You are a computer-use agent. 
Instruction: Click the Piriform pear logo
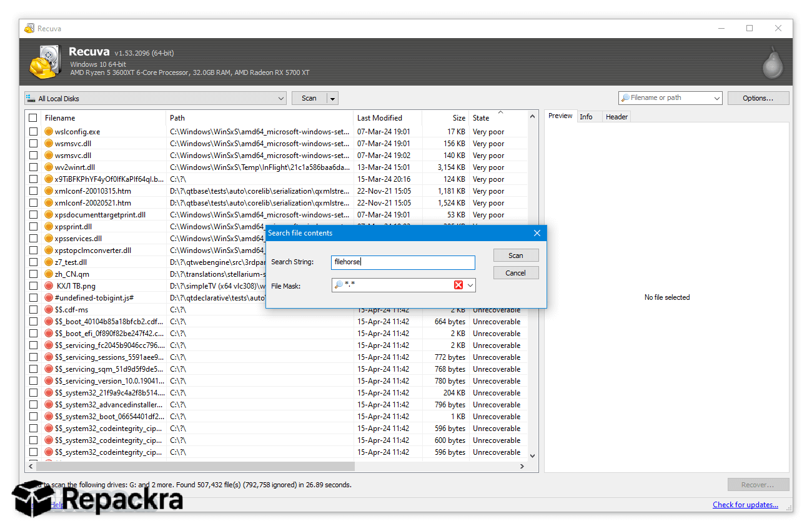[x=773, y=62]
